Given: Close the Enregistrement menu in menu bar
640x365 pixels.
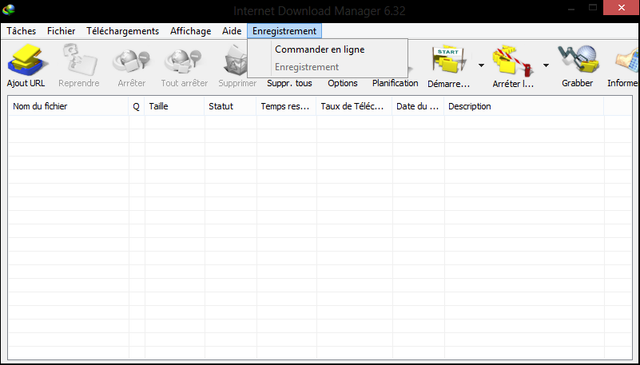Looking at the screenshot, I should [284, 31].
